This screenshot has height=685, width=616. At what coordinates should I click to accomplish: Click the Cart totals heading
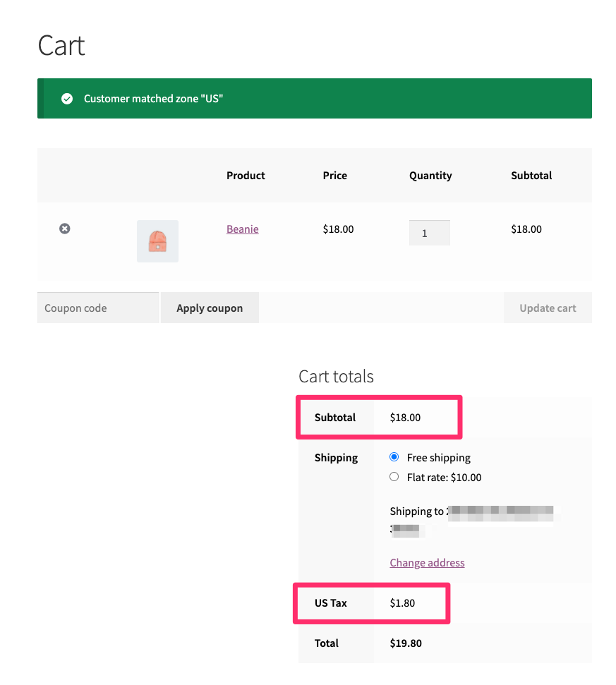point(336,376)
